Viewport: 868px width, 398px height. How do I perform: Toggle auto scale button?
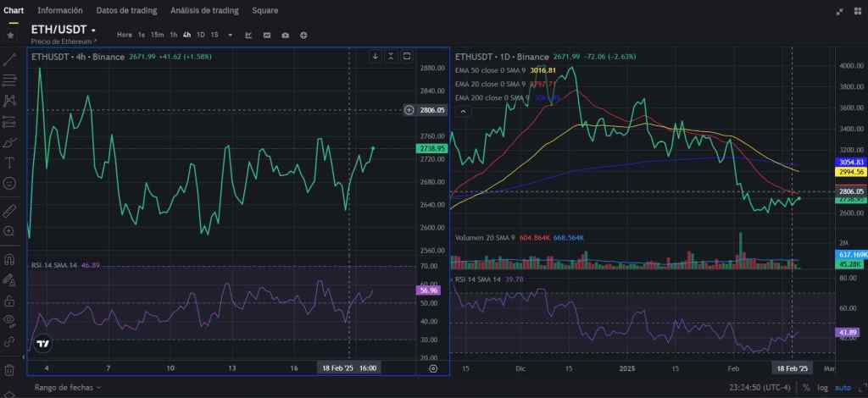(x=843, y=388)
